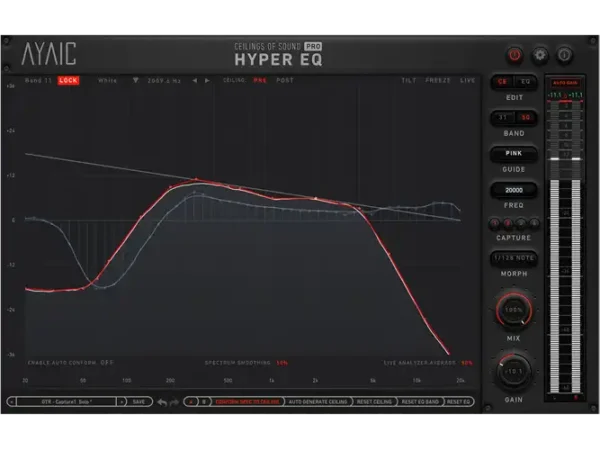Viewport: 600px width, 450px height.
Task: Click the PRO badge in the title
Action: tap(313, 46)
